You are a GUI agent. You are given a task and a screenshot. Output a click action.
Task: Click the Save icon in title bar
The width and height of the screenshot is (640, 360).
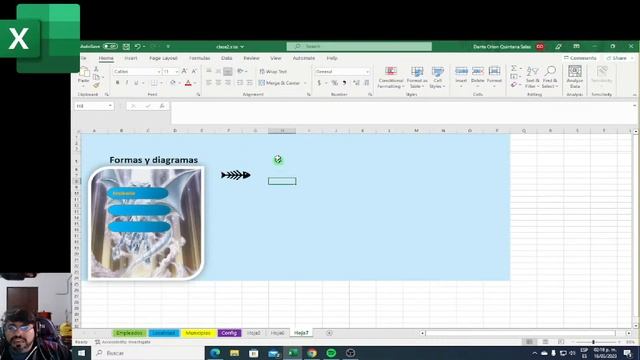pos(127,47)
